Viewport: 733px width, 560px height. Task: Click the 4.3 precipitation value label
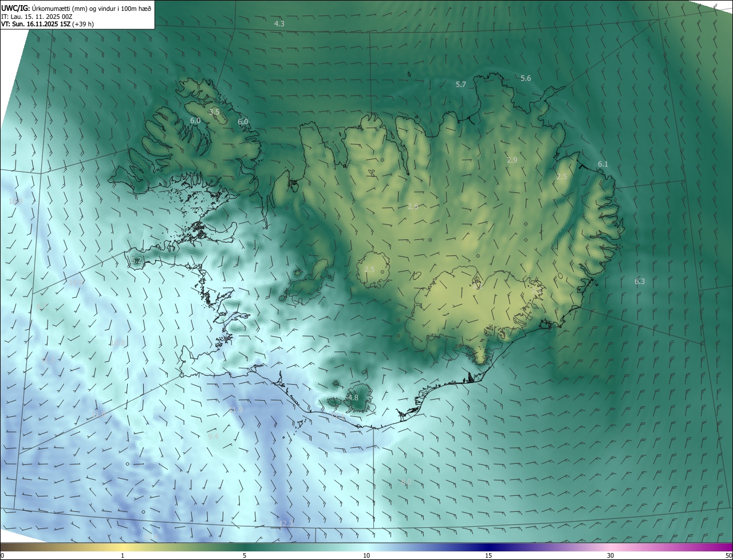point(279,23)
